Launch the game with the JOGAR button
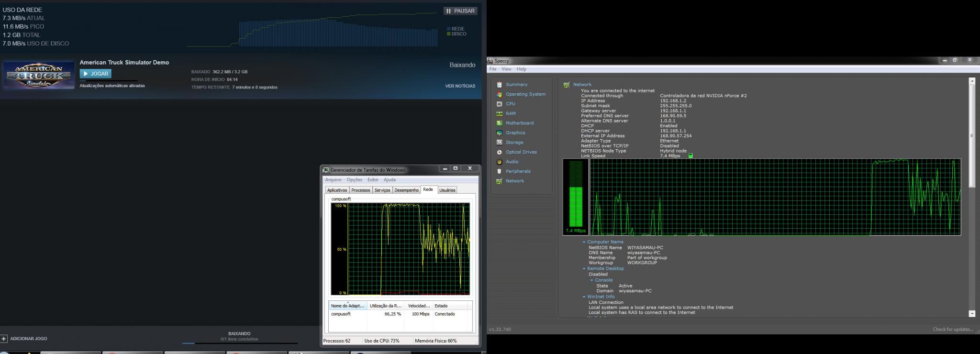Screen dimensions: 980x354 (x=96, y=74)
